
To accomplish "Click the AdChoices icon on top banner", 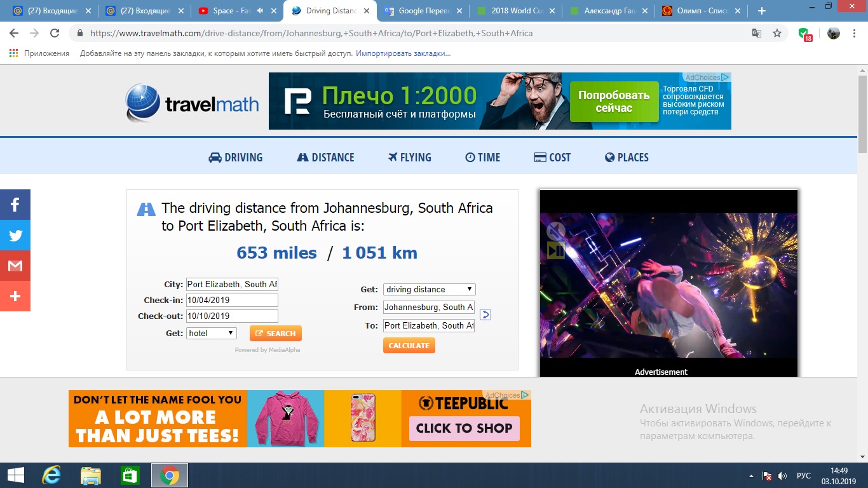I will point(726,78).
